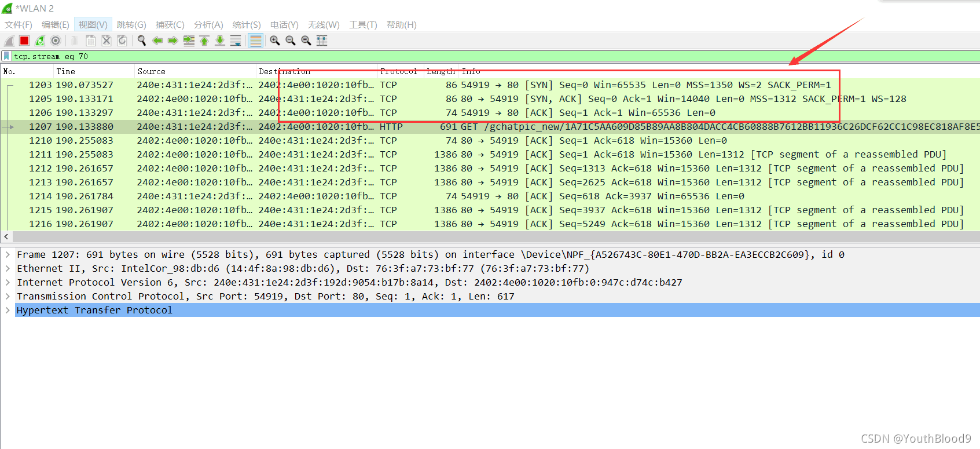Select packet 1214 row
The image size is (980, 449).
click(490, 196)
